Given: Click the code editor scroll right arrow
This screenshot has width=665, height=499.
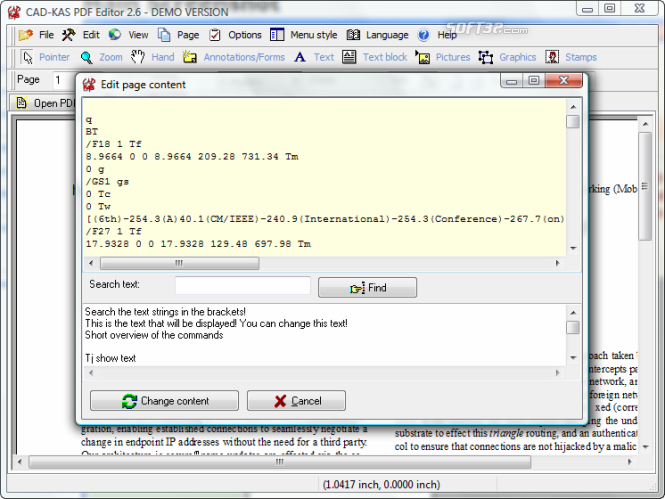Looking at the screenshot, I should pyautogui.click(x=557, y=263).
